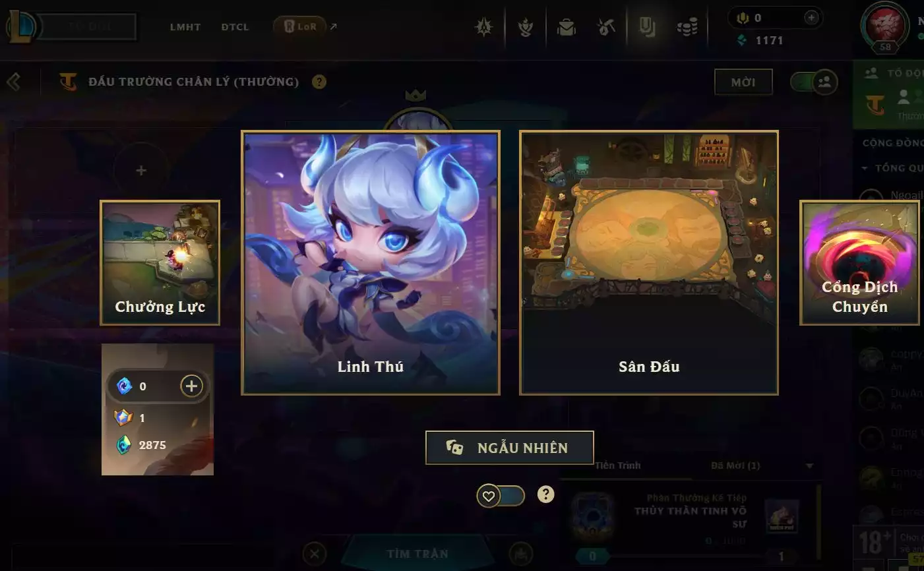This screenshot has width=924, height=571.
Task: Click the plus to purchase RP
Action: click(x=812, y=18)
